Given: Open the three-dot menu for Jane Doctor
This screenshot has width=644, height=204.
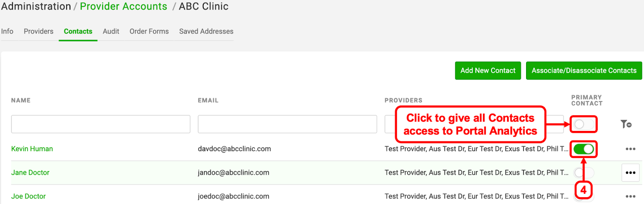Looking at the screenshot, I should (x=630, y=173).
